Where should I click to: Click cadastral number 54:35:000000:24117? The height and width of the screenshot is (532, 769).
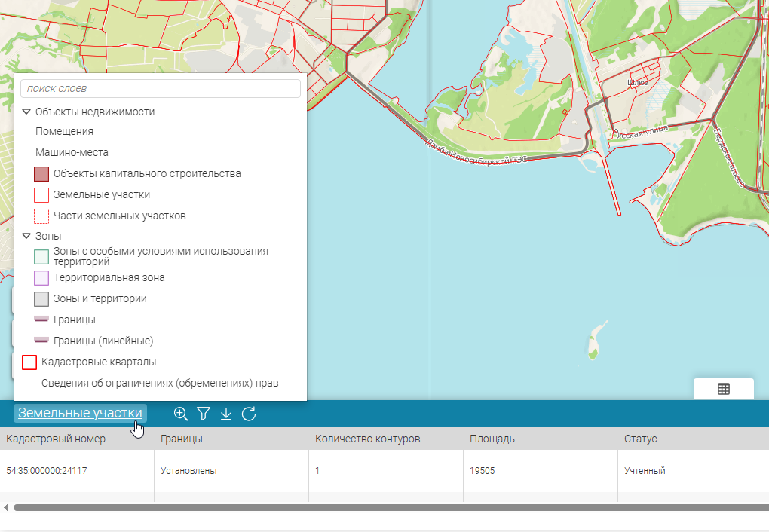pos(47,471)
